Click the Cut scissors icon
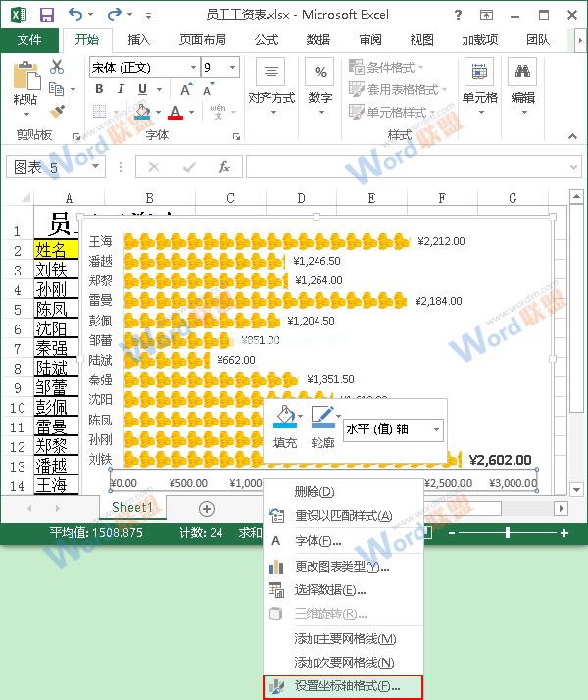Screen dimensions: 588x700 (57, 67)
